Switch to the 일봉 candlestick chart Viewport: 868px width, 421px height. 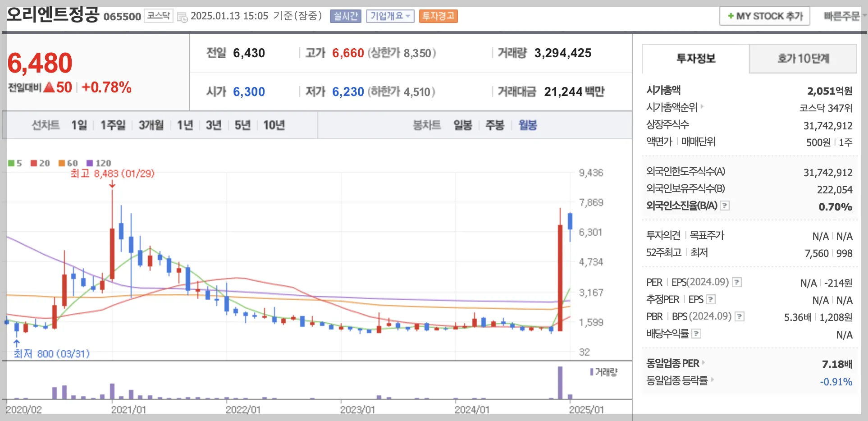coord(463,125)
